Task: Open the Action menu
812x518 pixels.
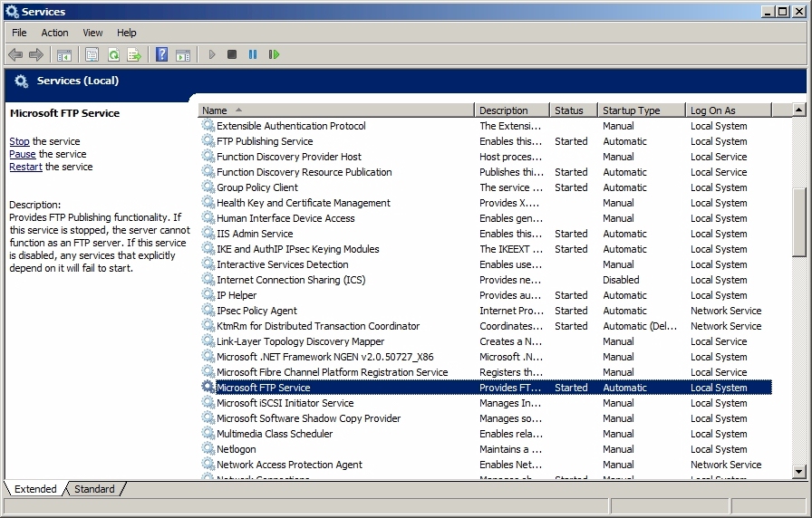Action: pos(55,33)
